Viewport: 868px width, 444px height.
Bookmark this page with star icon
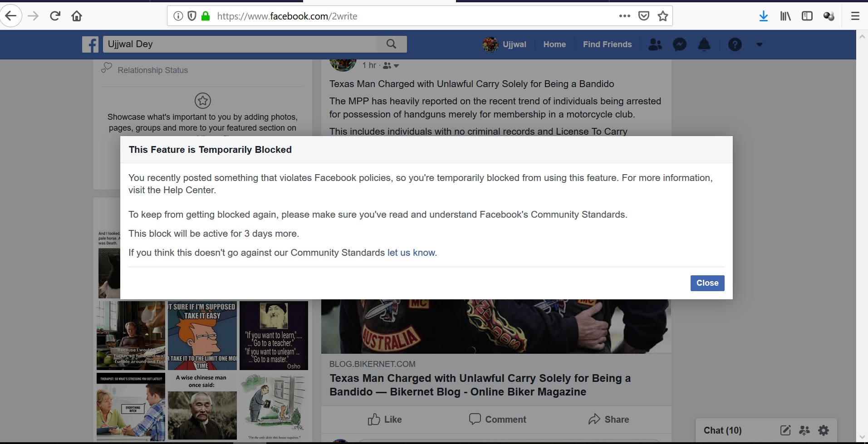click(x=663, y=16)
